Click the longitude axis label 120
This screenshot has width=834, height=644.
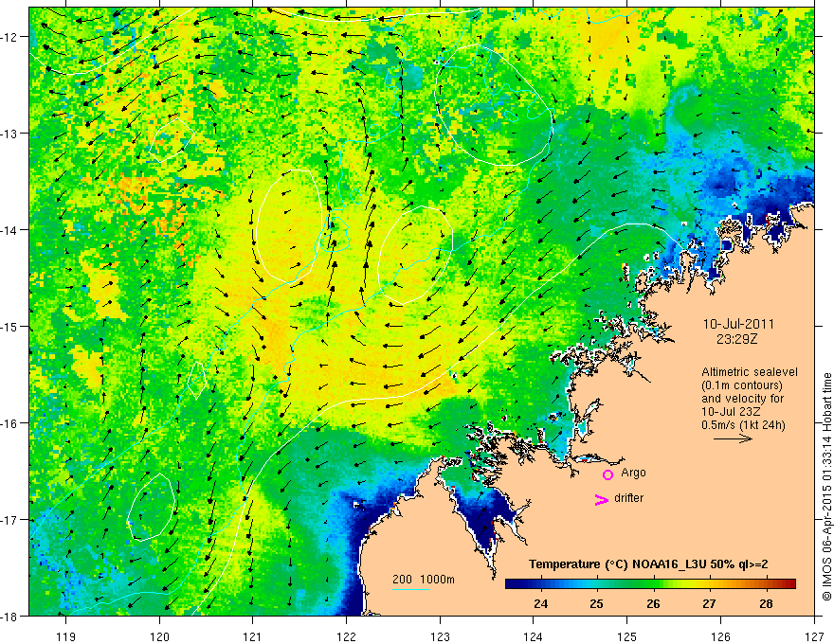(x=159, y=636)
